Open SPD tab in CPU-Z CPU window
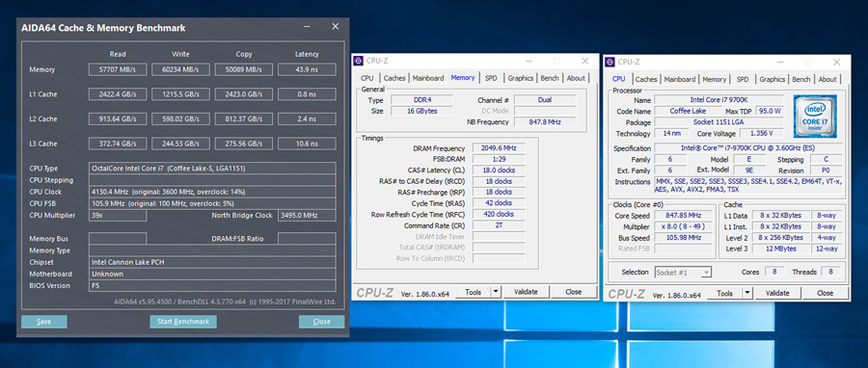Viewport: 868px width, 368px height. (743, 80)
